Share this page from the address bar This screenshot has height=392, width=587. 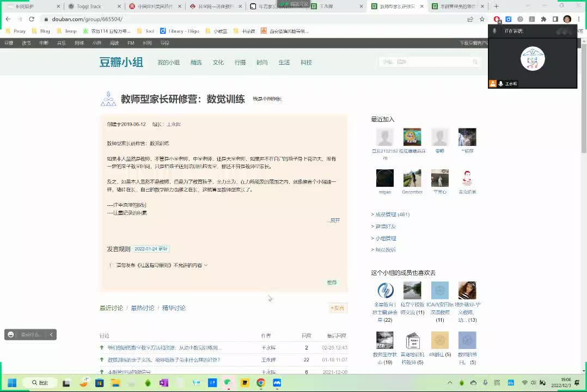click(x=470, y=19)
